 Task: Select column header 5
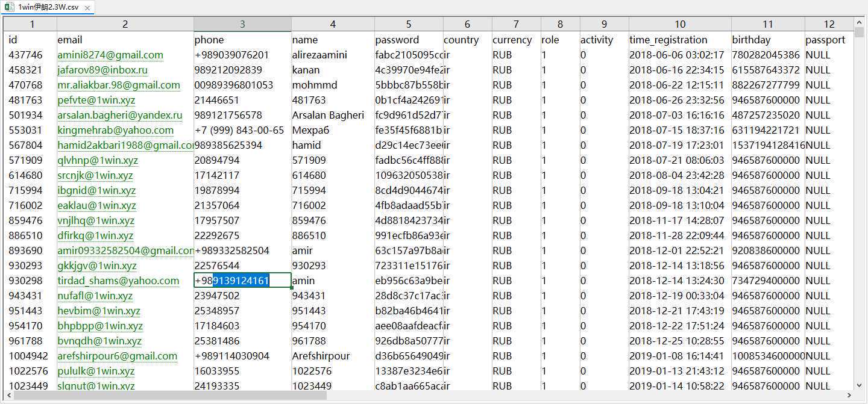[x=409, y=24]
